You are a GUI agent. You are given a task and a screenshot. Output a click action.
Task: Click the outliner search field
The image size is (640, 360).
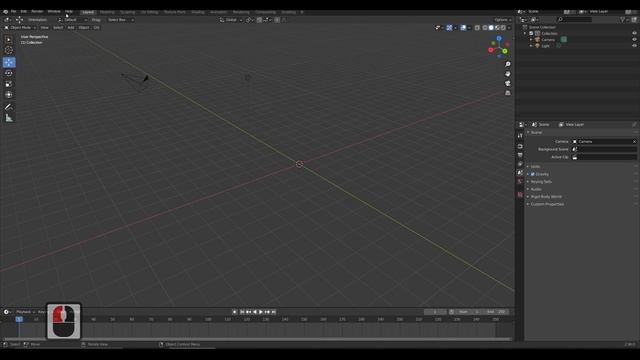click(x=574, y=20)
